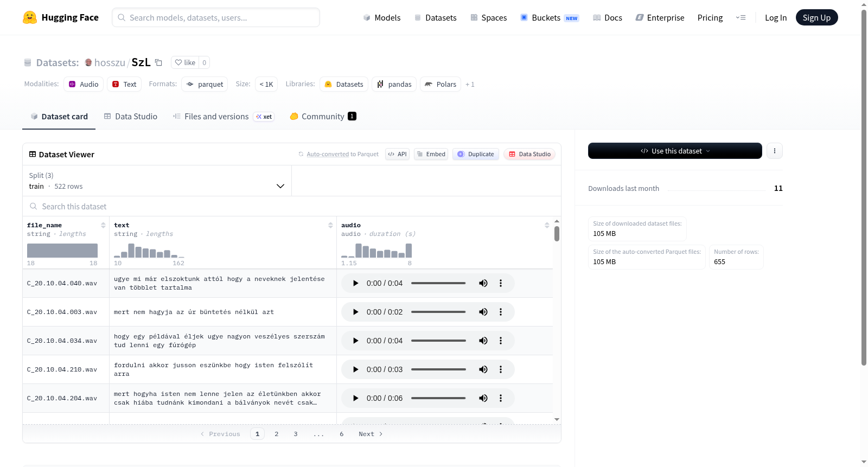Mute audio in the C_20.10.04.034.wav row
This screenshot has width=868, height=467.
click(x=483, y=341)
